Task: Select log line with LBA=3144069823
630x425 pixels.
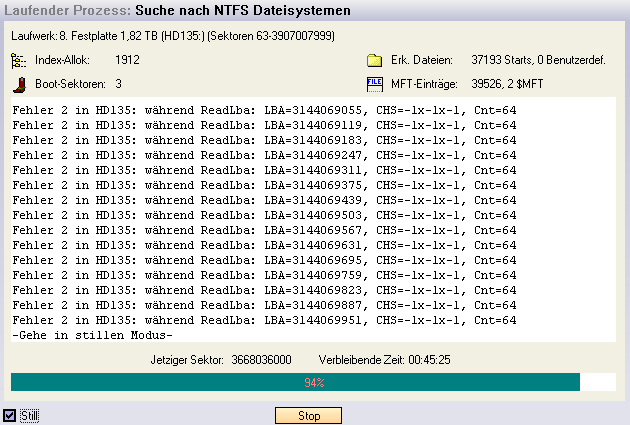Action: [x=264, y=290]
